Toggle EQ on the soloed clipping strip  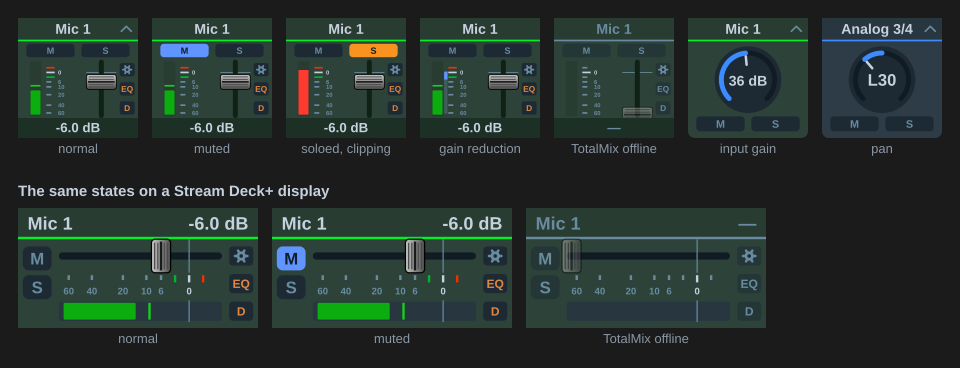point(395,89)
